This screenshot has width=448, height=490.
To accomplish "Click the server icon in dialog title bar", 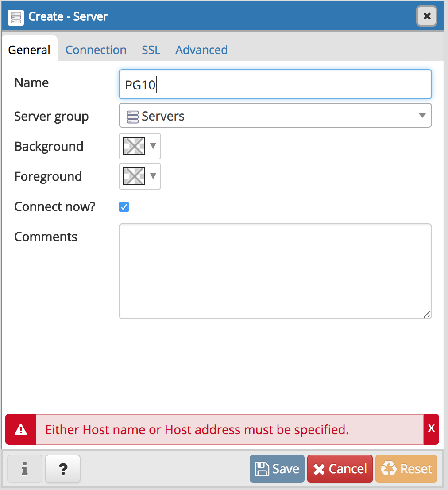I will (x=16, y=17).
